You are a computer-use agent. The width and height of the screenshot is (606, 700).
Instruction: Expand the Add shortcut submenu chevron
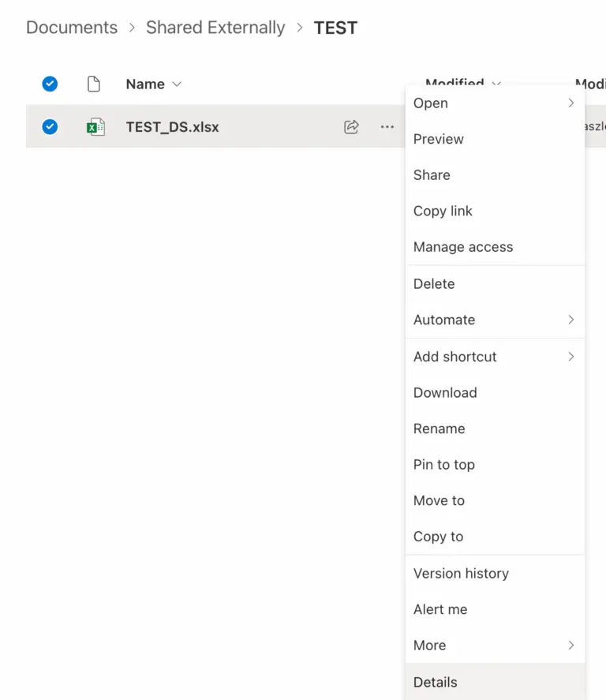pyautogui.click(x=570, y=357)
